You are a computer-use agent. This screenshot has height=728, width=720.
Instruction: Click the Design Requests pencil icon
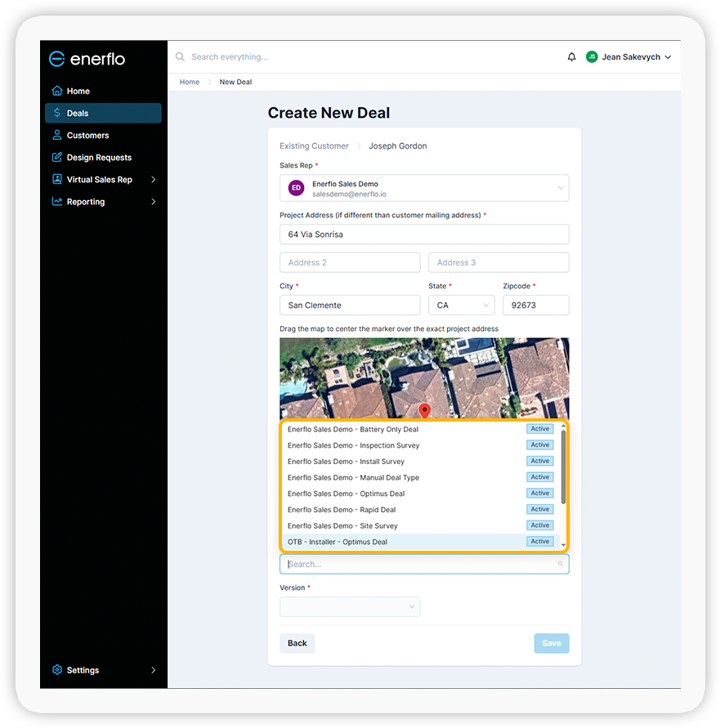point(59,157)
